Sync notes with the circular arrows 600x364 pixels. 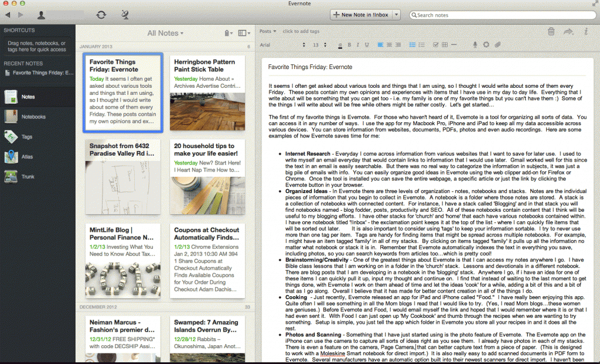click(101, 15)
